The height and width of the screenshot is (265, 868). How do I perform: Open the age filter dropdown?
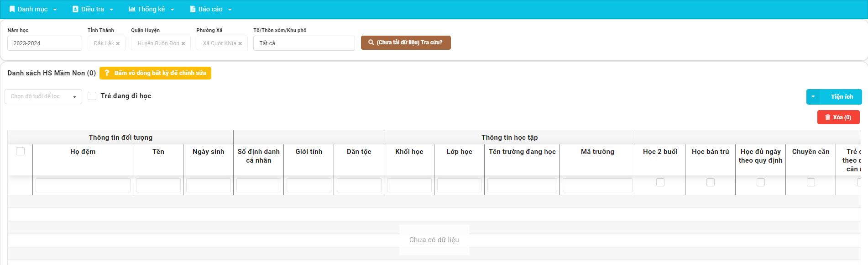(43, 96)
